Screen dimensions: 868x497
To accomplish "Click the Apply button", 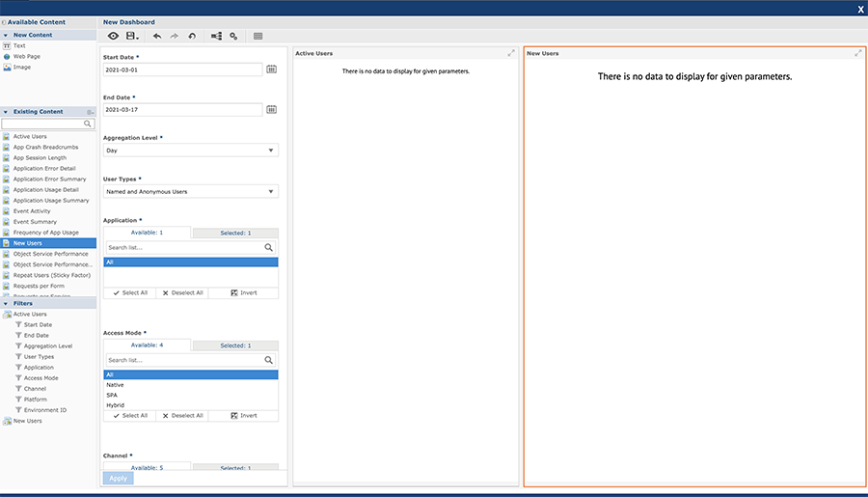I will coord(118,478).
